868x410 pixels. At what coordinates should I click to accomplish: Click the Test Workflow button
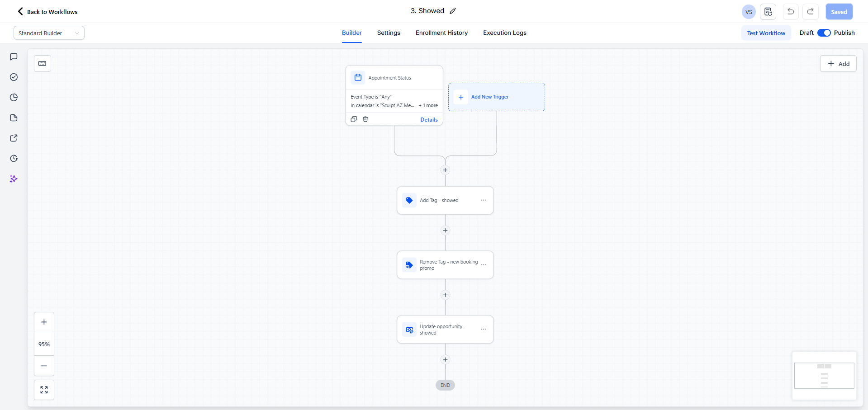point(766,33)
